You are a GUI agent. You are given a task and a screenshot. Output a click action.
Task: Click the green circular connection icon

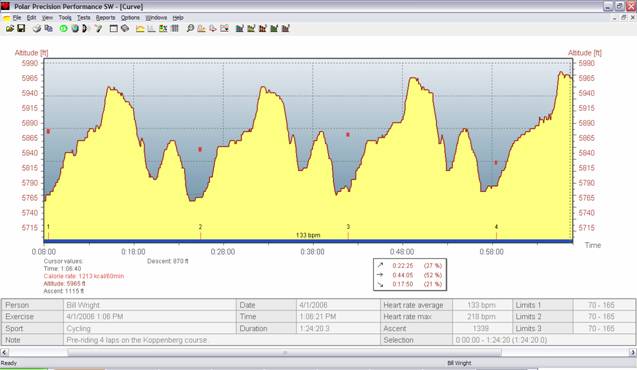click(63, 28)
